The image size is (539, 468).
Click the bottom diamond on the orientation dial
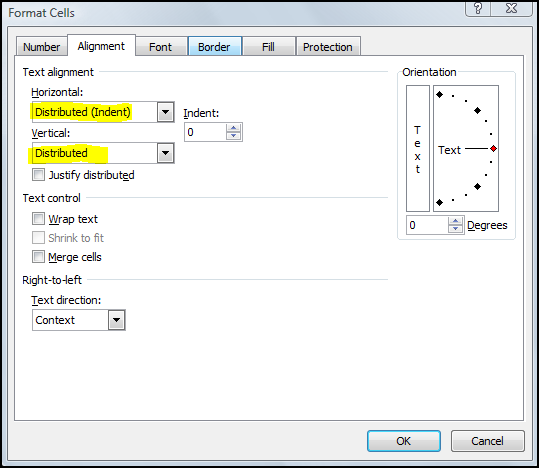pos(439,203)
